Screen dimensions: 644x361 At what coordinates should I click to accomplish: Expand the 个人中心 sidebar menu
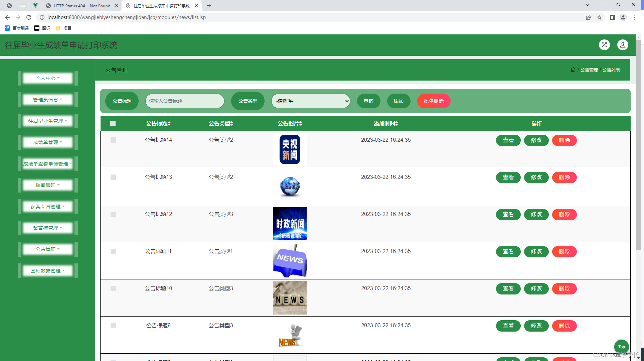[x=48, y=78]
